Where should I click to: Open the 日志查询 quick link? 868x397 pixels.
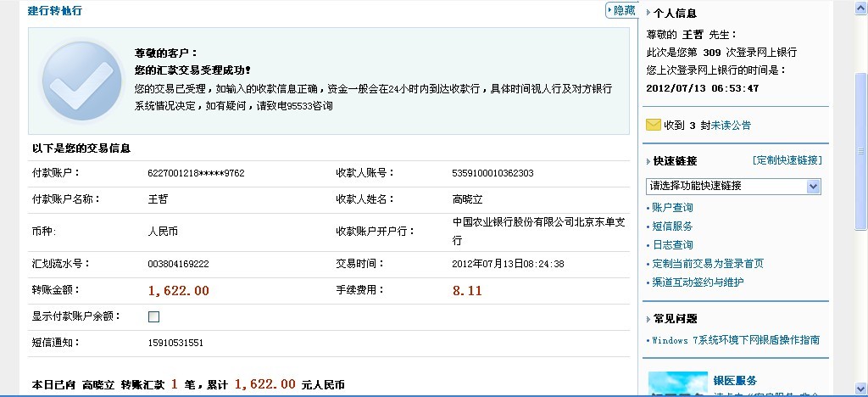tap(672, 245)
